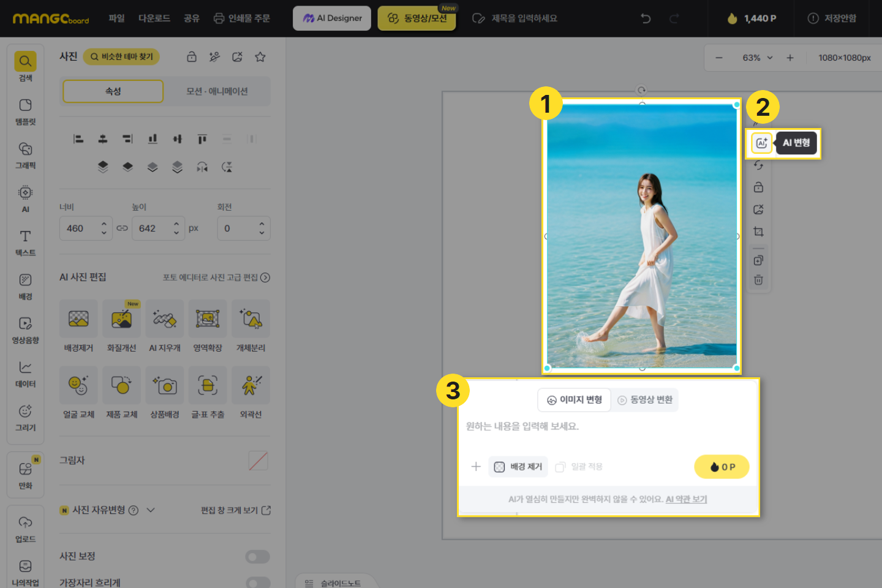Click the crop icon in the floating toolbar
This screenshot has height=588, width=882.
[758, 232]
